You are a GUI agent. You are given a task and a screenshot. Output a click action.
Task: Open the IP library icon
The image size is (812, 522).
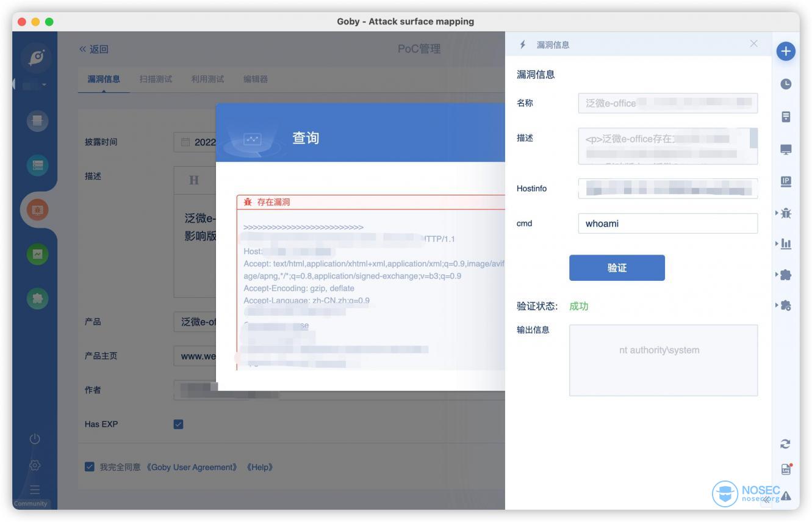[786, 181]
